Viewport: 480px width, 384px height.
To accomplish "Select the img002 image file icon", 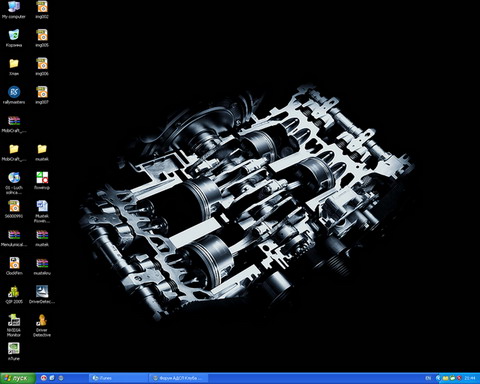I will 42,9.
